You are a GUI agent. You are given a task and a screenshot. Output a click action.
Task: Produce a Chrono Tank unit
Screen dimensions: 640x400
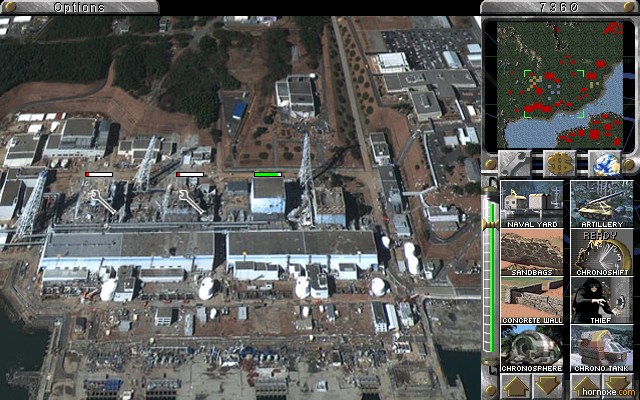602,349
